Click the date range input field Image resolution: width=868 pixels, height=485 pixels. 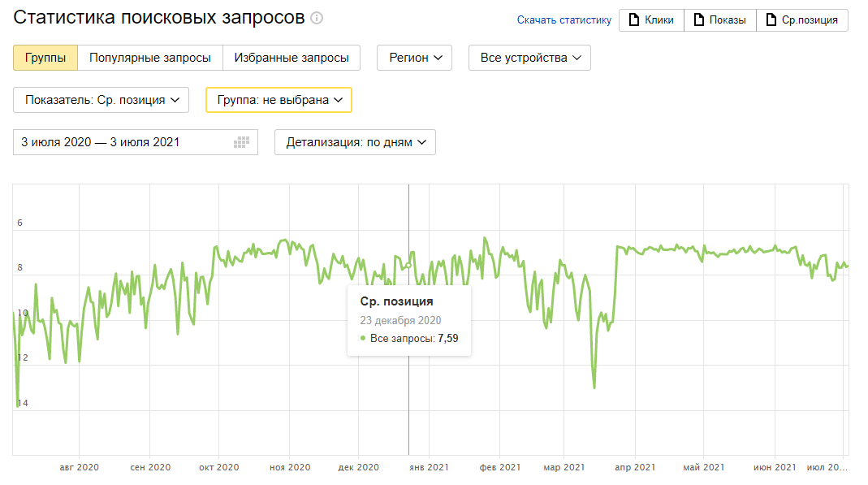[136, 142]
